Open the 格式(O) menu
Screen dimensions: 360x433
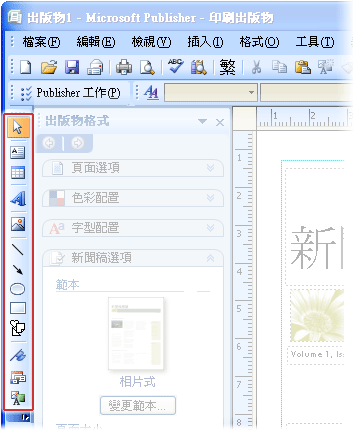point(259,42)
